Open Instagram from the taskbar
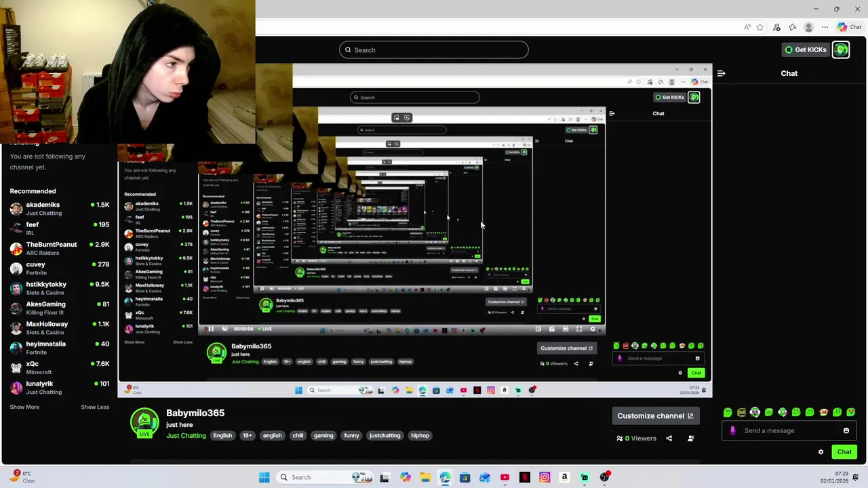This screenshot has height=488, width=868. point(545,477)
